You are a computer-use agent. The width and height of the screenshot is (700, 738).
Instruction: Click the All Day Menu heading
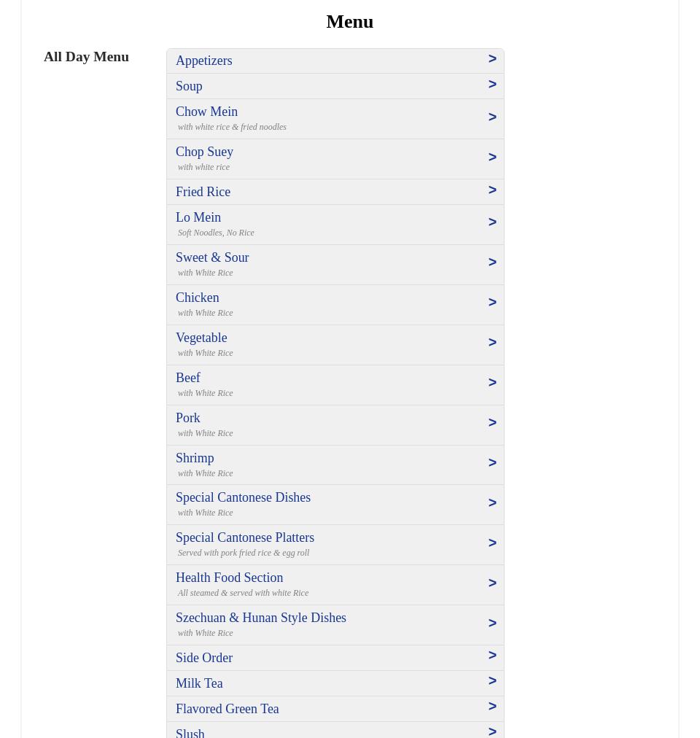click(x=86, y=57)
